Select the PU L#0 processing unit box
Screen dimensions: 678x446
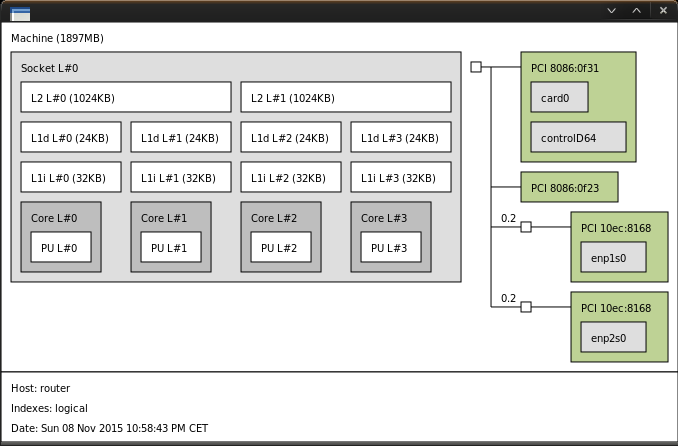click(x=61, y=247)
